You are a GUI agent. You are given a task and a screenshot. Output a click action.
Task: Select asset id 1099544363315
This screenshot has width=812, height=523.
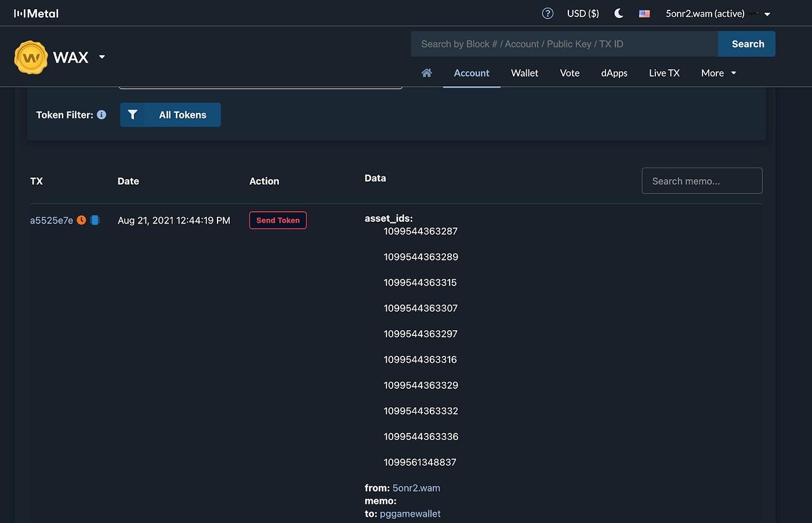click(420, 283)
